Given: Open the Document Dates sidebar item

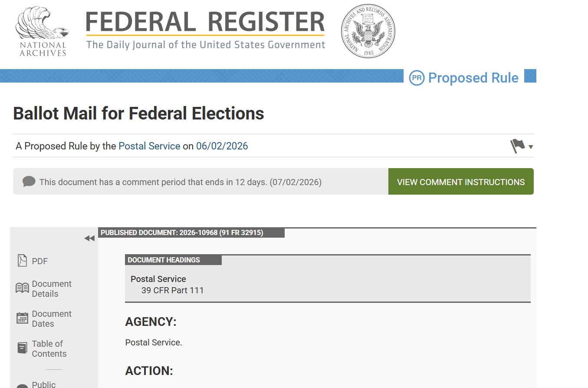Looking at the screenshot, I should 52,318.
